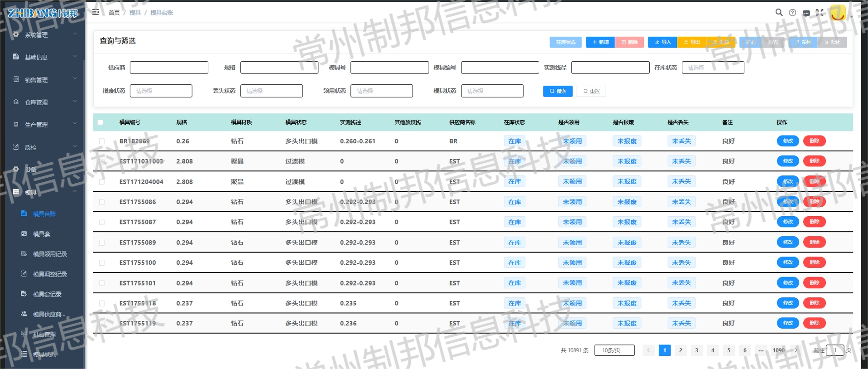Check the row EST1755101
868x369 pixels.
click(x=102, y=283)
